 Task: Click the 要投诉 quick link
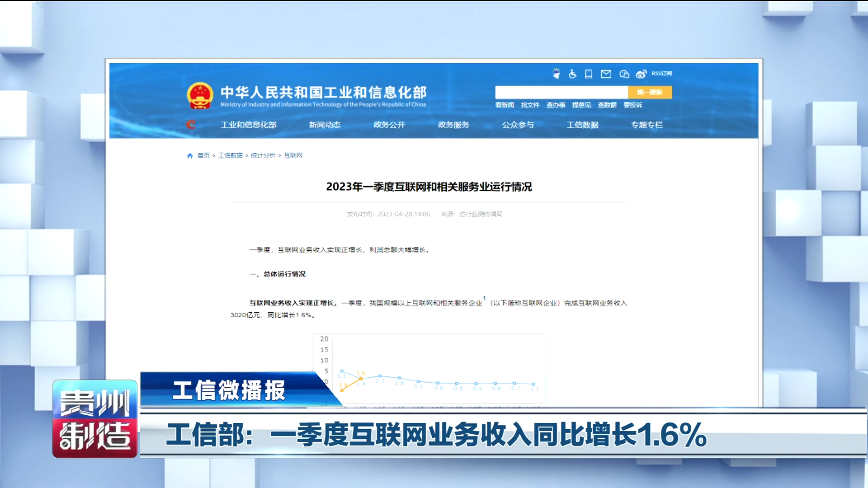tap(632, 105)
